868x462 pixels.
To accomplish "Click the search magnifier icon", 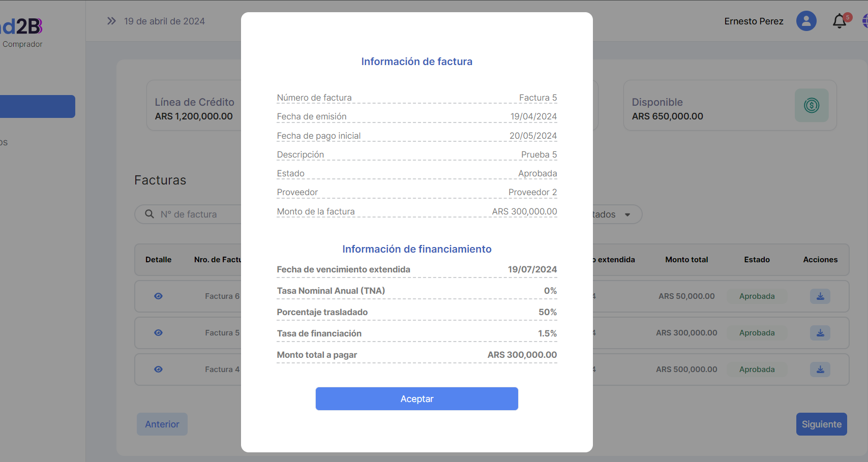I will click(149, 214).
